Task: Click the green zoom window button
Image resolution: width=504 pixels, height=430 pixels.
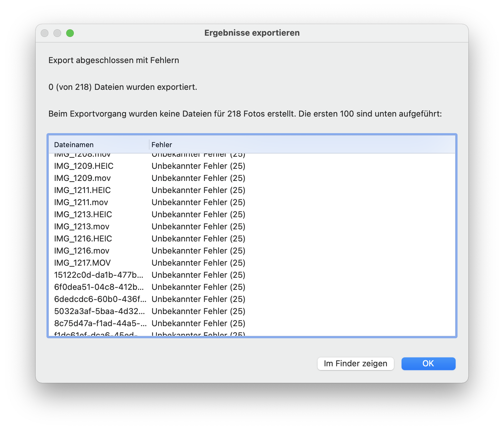Action: tap(70, 33)
